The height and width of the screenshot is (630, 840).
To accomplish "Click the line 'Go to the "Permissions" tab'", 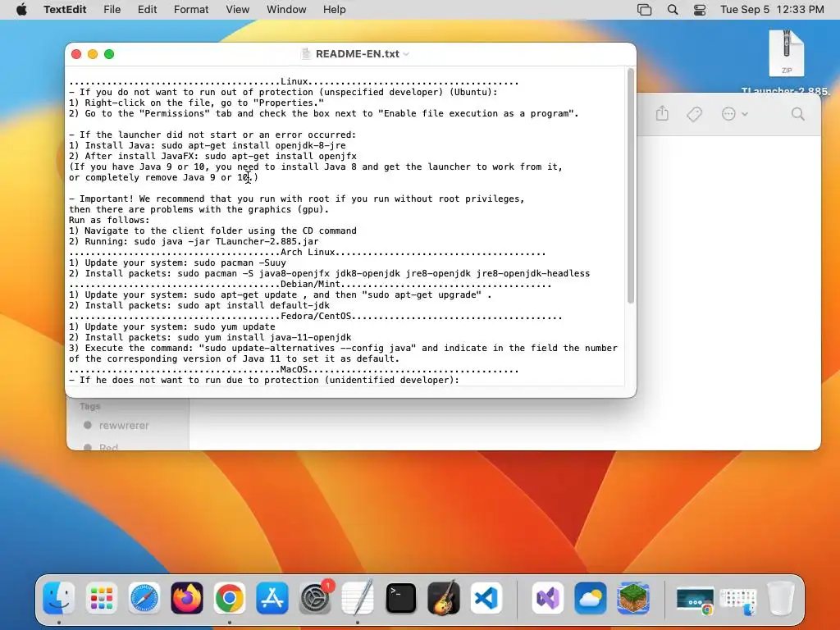I will [323, 113].
